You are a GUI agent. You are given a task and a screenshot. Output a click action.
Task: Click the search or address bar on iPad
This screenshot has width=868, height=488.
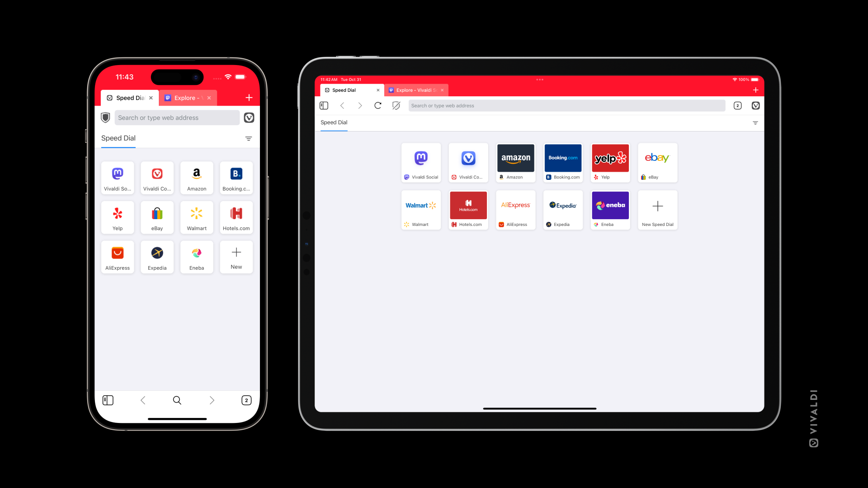[x=566, y=105]
